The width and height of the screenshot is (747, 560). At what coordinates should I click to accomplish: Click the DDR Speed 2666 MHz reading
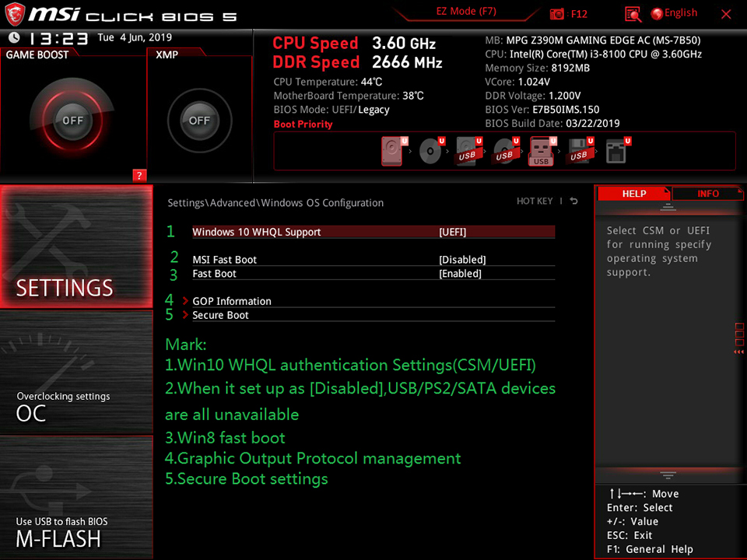(x=357, y=62)
